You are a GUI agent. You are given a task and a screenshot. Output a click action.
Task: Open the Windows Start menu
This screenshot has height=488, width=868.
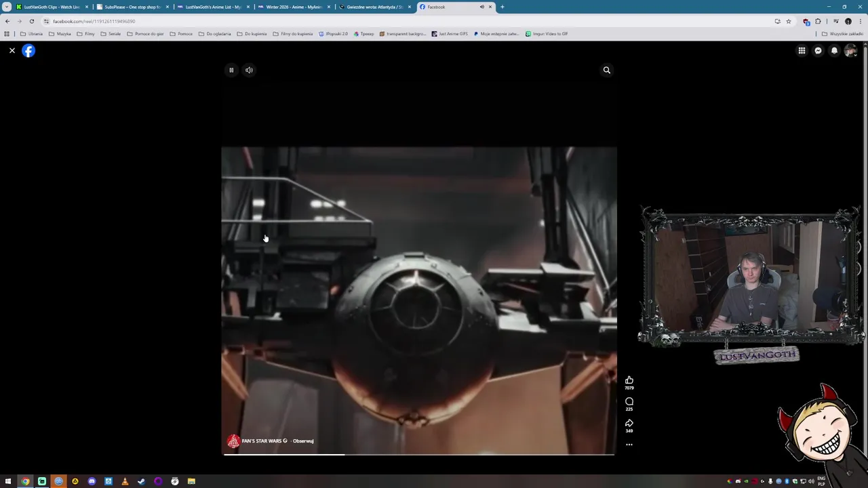pos(8,481)
